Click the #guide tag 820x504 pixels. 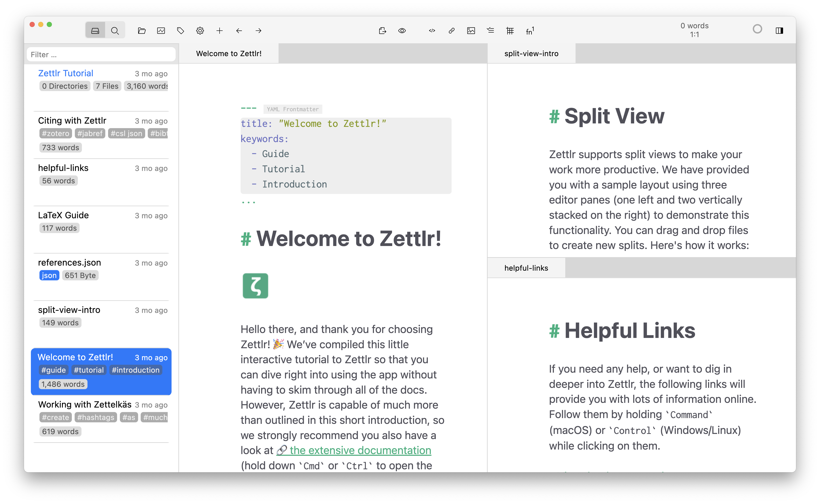[53, 370]
